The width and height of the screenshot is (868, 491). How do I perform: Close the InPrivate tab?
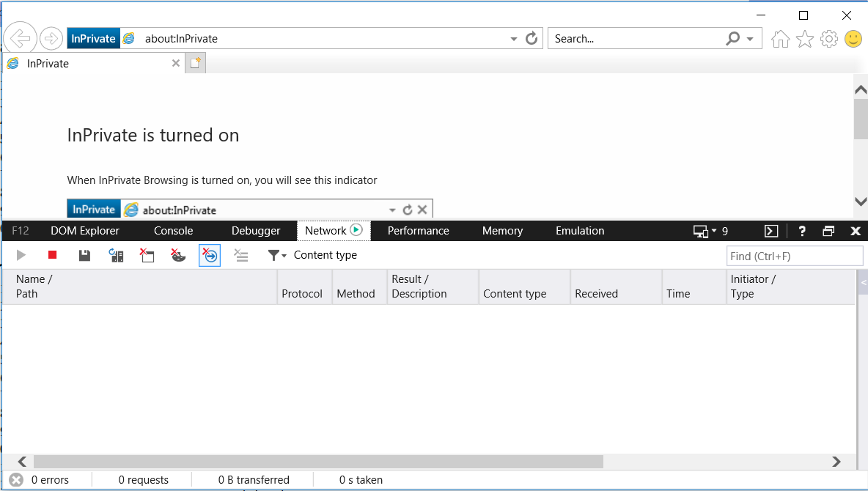point(175,63)
